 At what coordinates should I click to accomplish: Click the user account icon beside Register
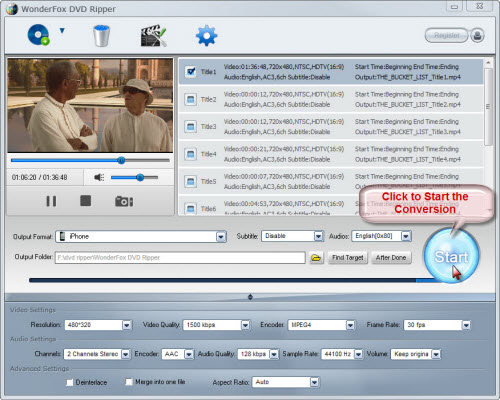[x=477, y=35]
